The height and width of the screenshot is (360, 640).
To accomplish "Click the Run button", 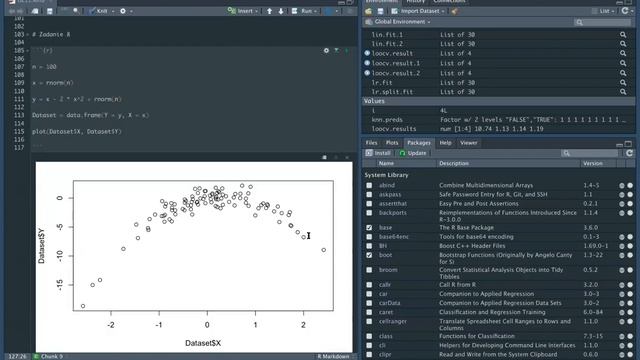I will (302, 11).
